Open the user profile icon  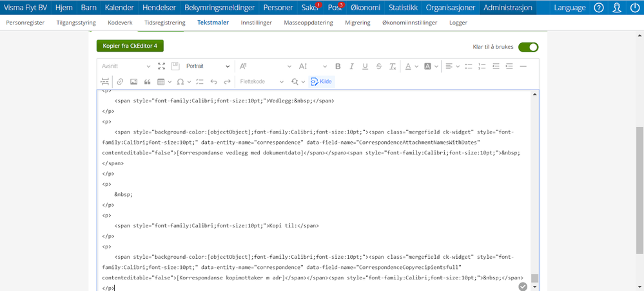pos(617,7)
